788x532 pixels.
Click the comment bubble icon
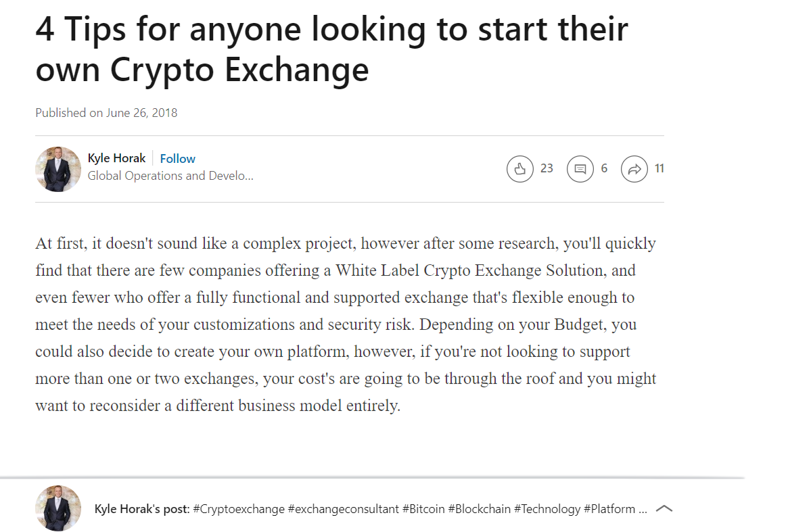pos(580,169)
